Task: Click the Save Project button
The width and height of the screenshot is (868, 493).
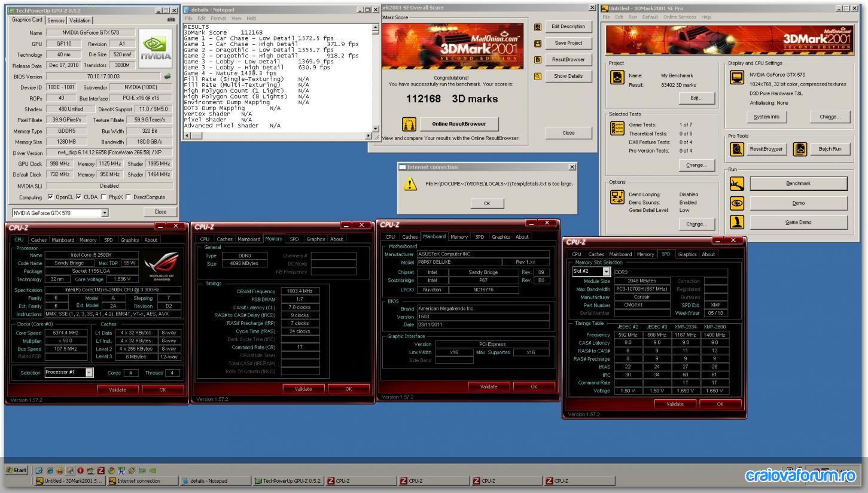Action: [x=568, y=43]
